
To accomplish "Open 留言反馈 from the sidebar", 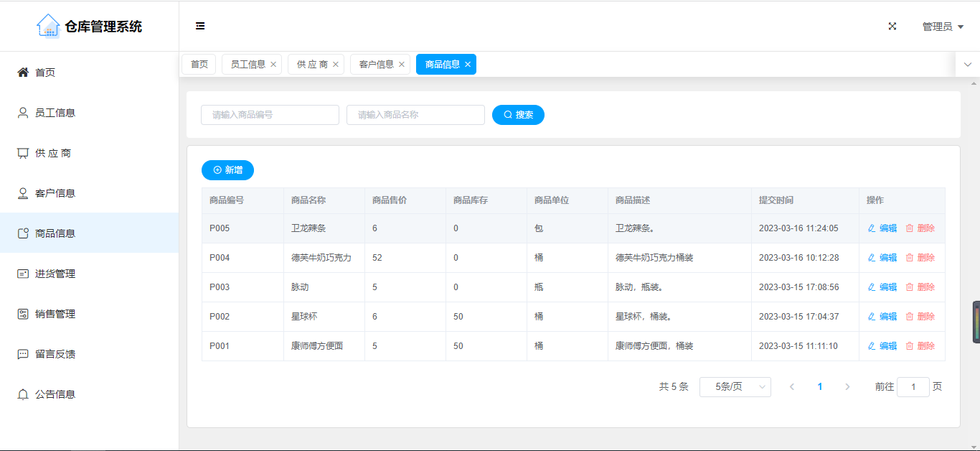I will tap(55, 354).
